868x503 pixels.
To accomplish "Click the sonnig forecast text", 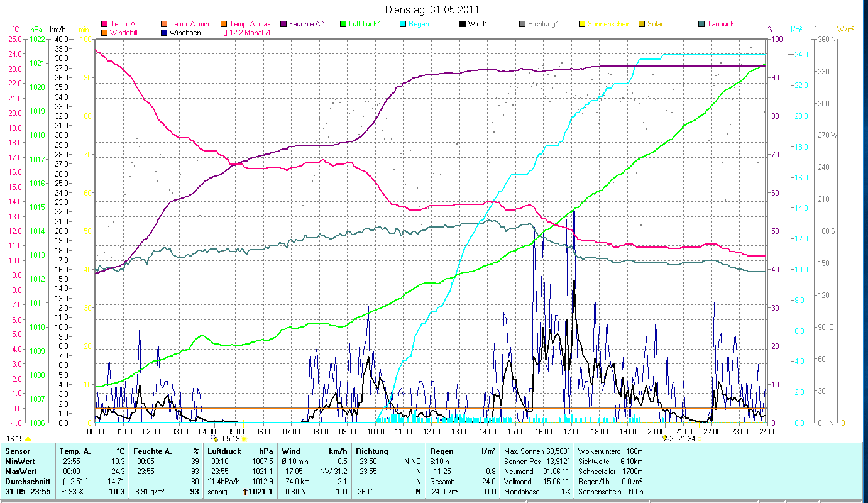I will point(217,491).
